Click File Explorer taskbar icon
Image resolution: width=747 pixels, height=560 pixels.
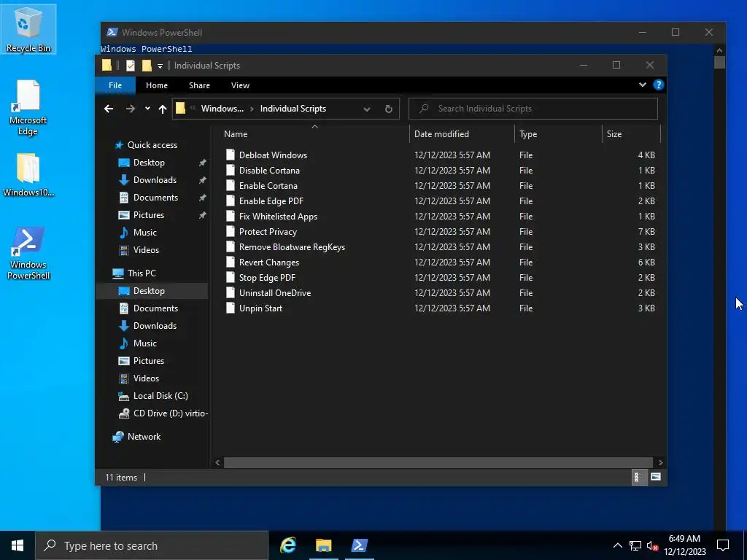(x=323, y=545)
